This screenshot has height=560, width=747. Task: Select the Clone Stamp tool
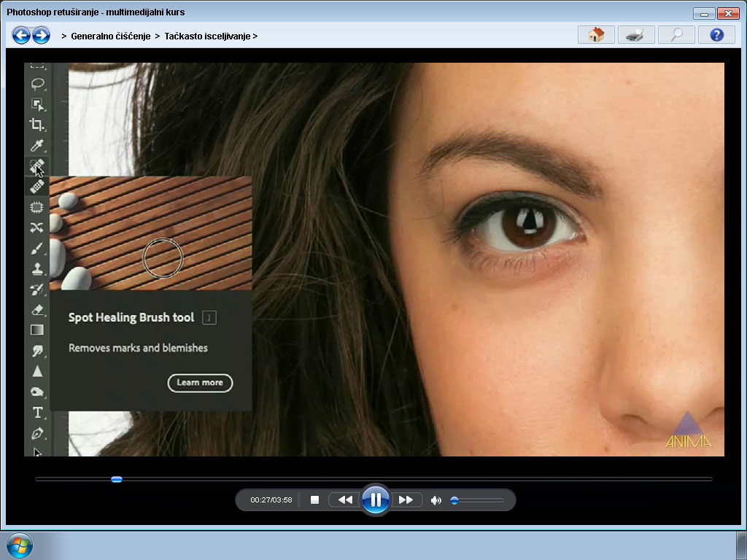click(x=37, y=269)
